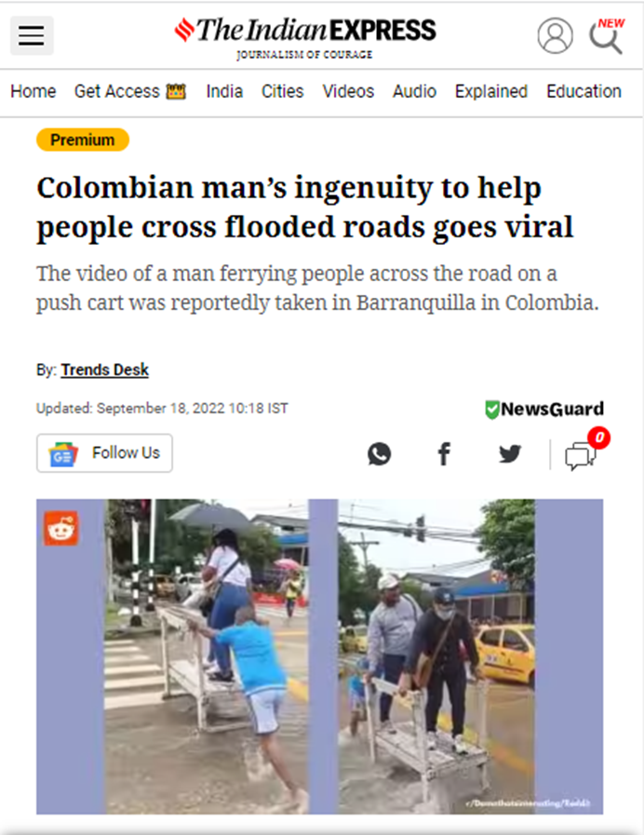
Task: Open the user account profile icon
Action: (555, 35)
